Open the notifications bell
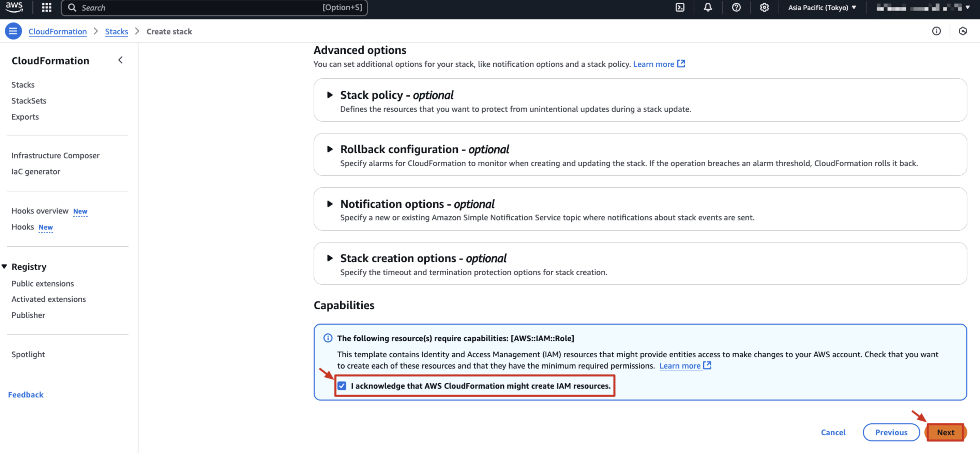 708,7
